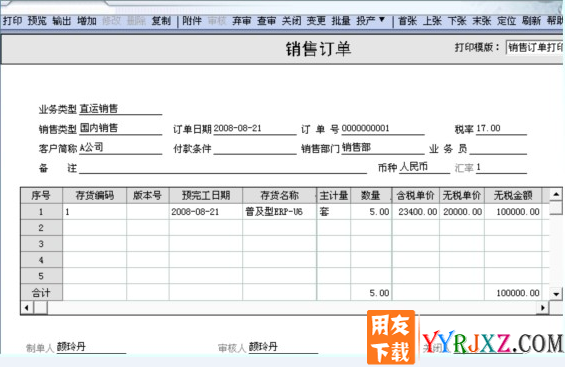Click the 预完工日期 column header

[x=206, y=196]
